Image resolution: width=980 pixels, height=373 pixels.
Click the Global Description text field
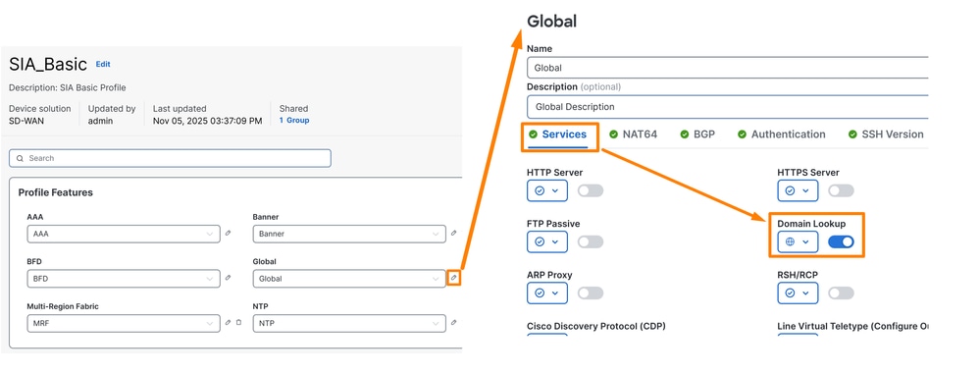[728, 106]
